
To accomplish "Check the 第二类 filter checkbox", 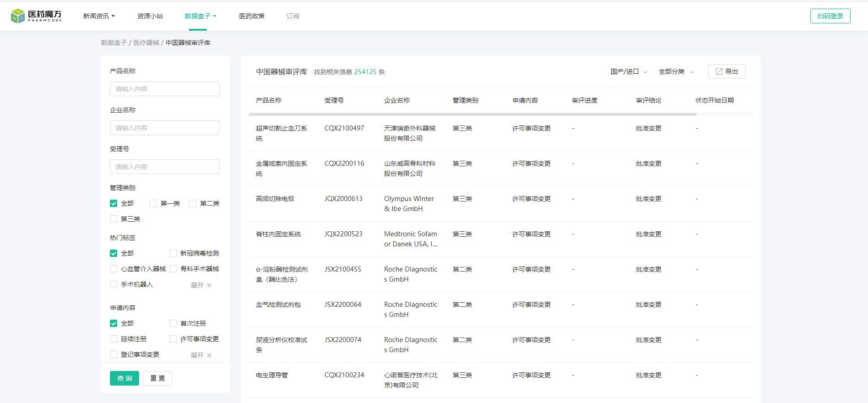I will point(193,203).
